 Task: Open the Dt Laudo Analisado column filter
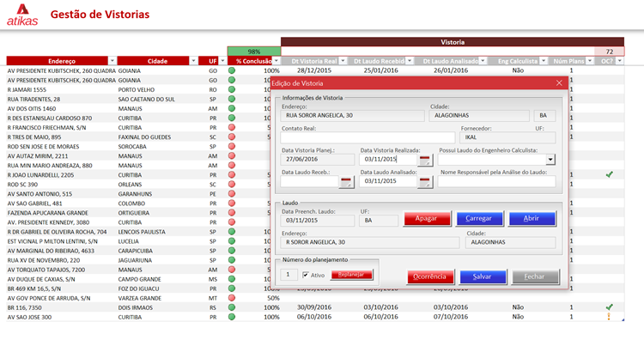click(x=483, y=61)
